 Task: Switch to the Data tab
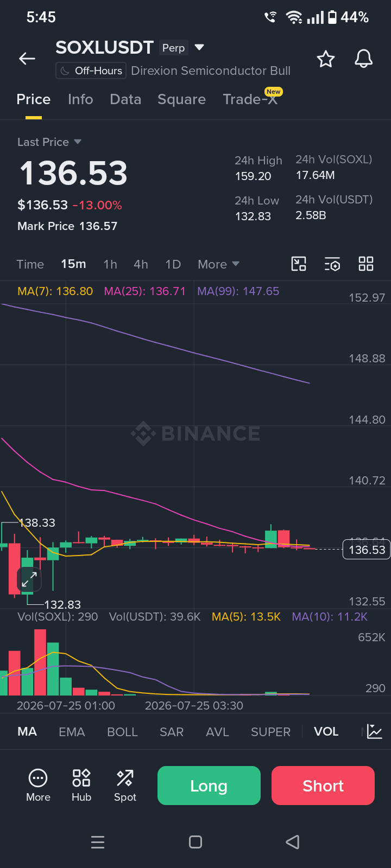125,99
